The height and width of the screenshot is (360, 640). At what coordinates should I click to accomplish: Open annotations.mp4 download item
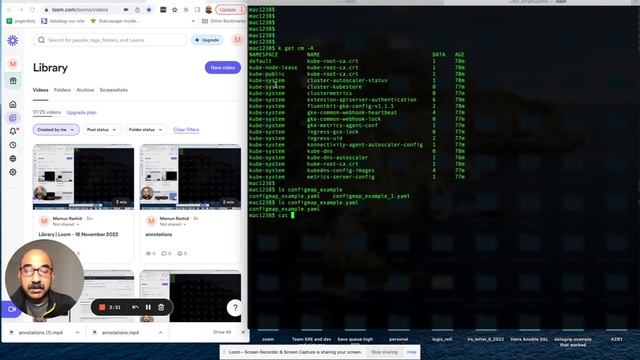coord(120,333)
